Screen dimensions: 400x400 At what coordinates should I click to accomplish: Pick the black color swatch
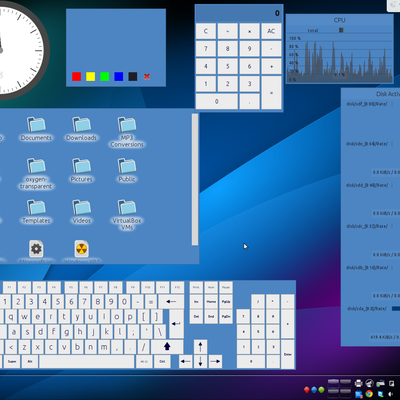pyautogui.click(x=133, y=77)
